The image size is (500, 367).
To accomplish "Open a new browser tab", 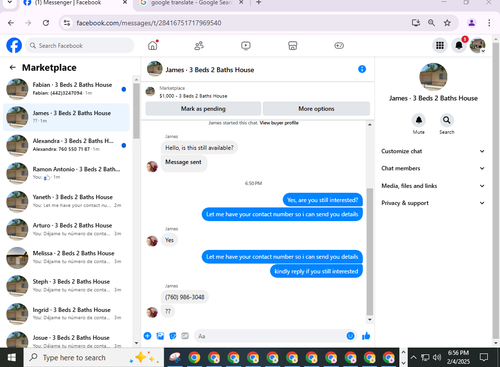I will coord(259,3).
